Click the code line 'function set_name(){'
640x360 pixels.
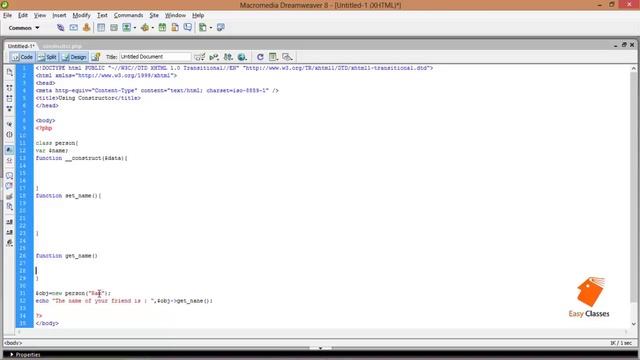pyautogui.click(x=68, y=196)
